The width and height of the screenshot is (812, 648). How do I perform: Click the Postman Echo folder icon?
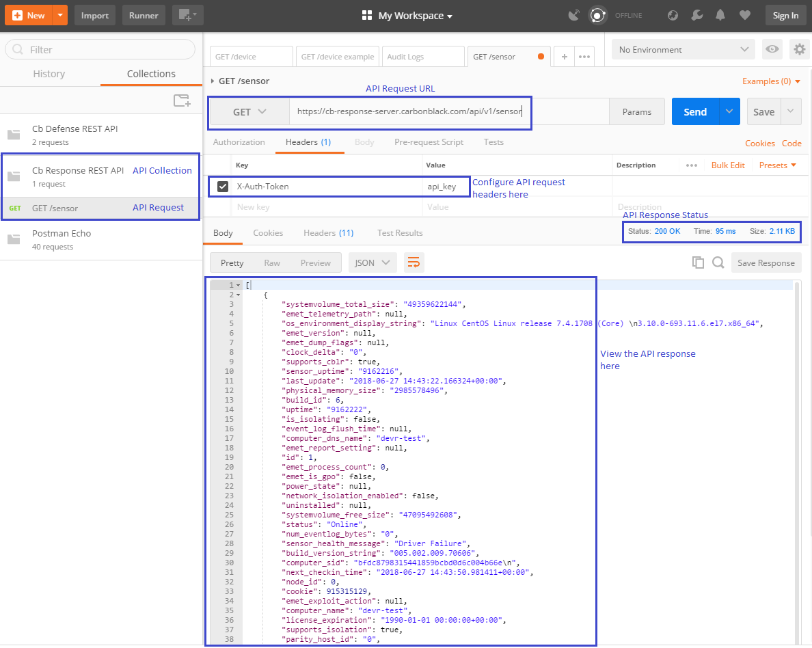[14, 239]
